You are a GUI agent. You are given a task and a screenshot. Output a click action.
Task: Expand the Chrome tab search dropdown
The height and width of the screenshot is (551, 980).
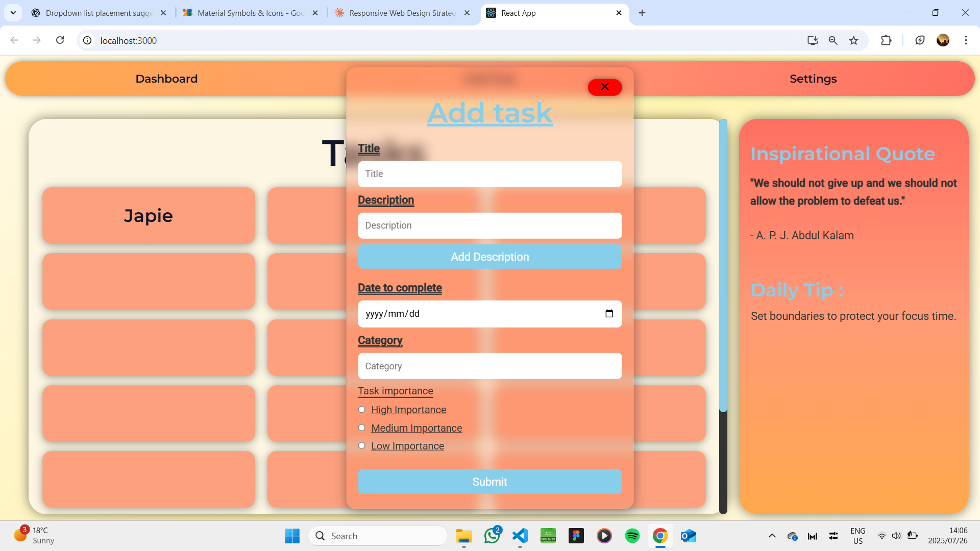point(13,13)
